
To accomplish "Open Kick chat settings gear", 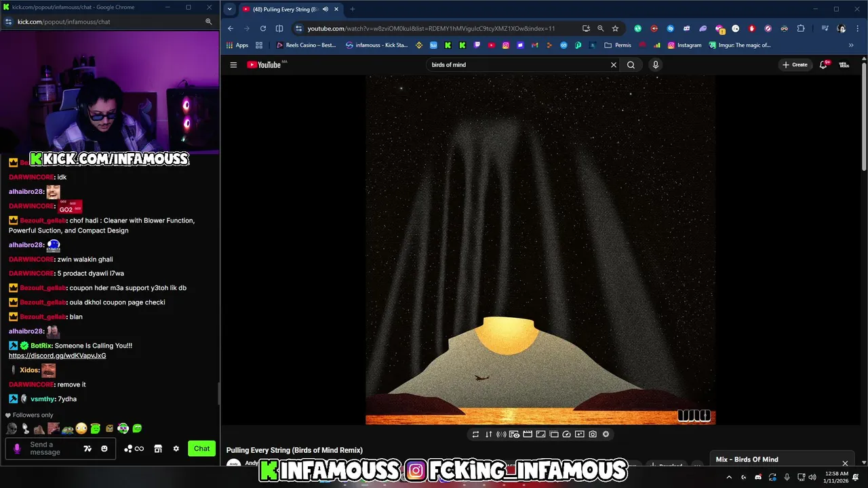I will click(176, 449).
